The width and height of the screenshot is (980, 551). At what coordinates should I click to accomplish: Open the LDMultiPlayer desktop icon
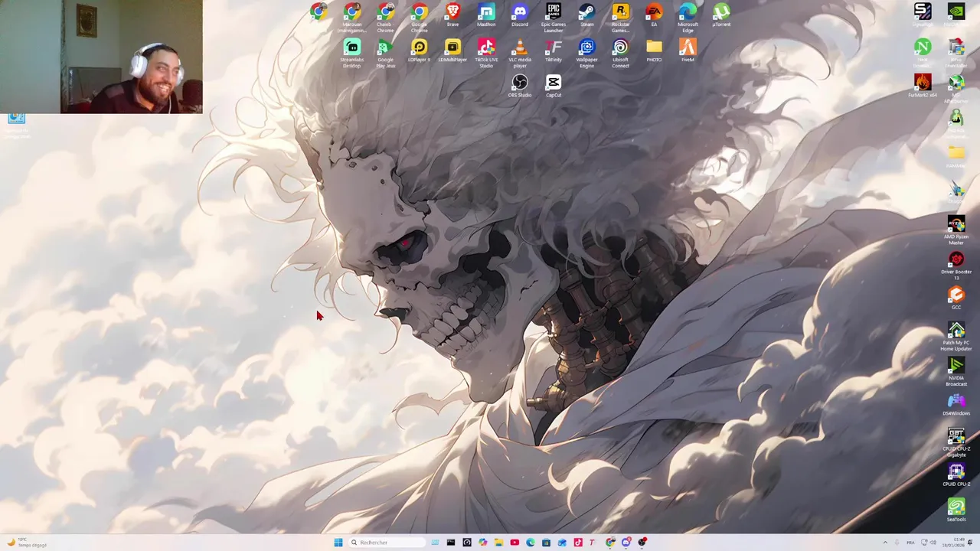(x=452, y=51)
